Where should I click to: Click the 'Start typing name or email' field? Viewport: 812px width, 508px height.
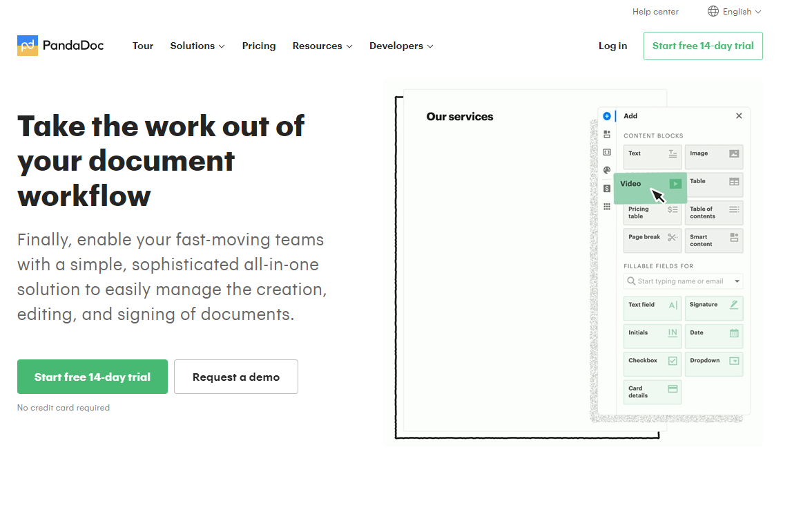coord(683,281)
